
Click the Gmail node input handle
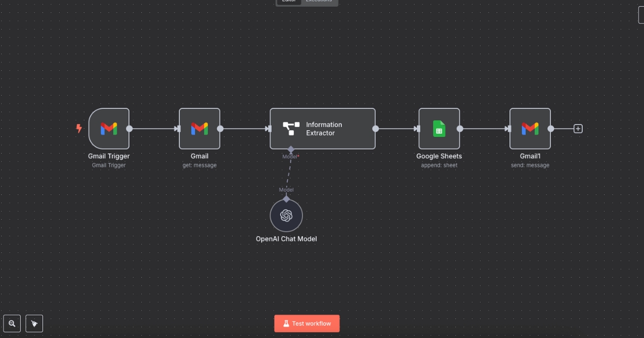click(178, 129)
